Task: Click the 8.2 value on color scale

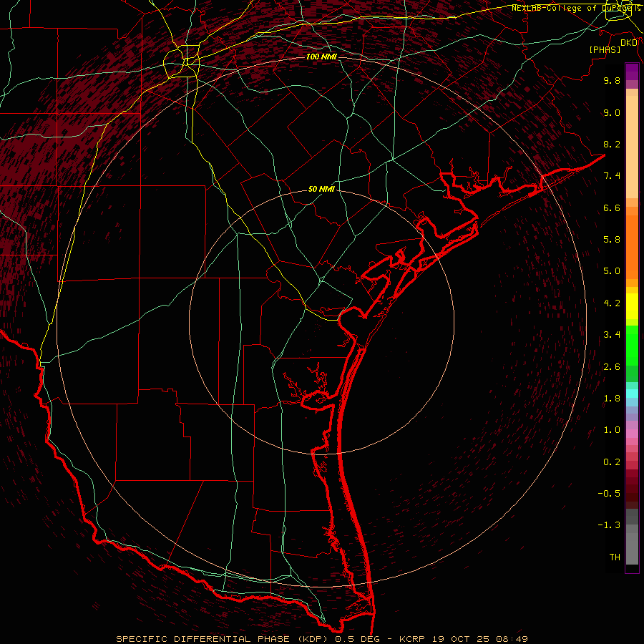Action: click(612, 144)
